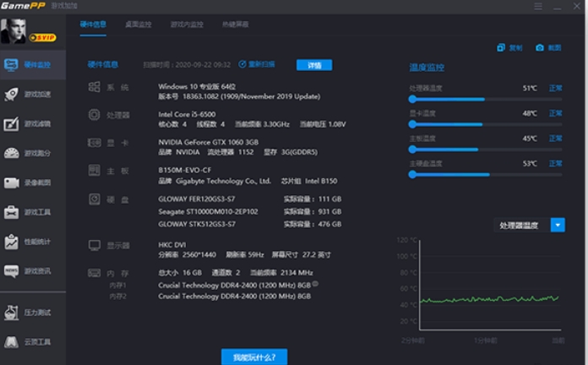Screen dimensions: 588x365
Task: Open 压力测试 stress test flask icon
Action: pyautogui.click(x=11, y=313)
